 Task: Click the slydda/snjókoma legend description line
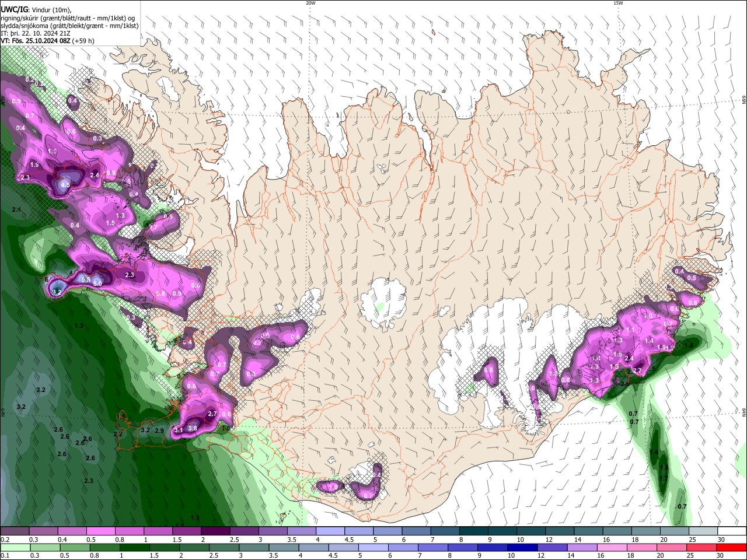coord(69,26)
